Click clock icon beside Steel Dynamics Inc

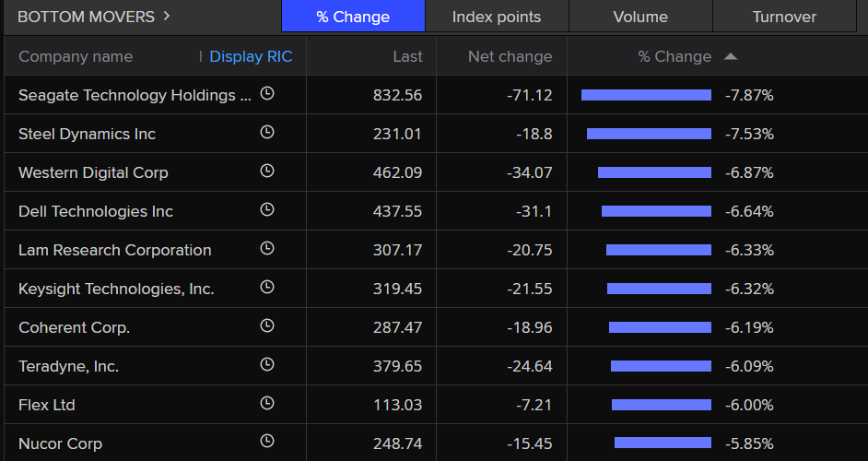(267, 133)
